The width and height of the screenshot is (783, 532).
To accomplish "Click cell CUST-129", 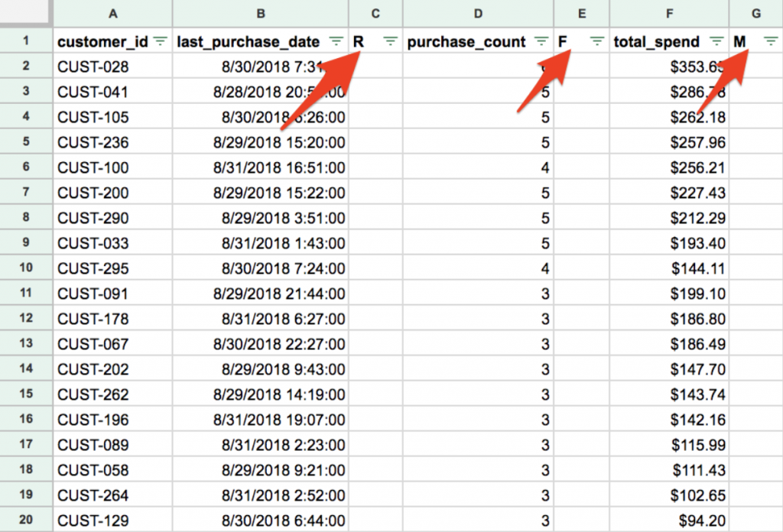I will pyautogui.click(x=113, y=520).
